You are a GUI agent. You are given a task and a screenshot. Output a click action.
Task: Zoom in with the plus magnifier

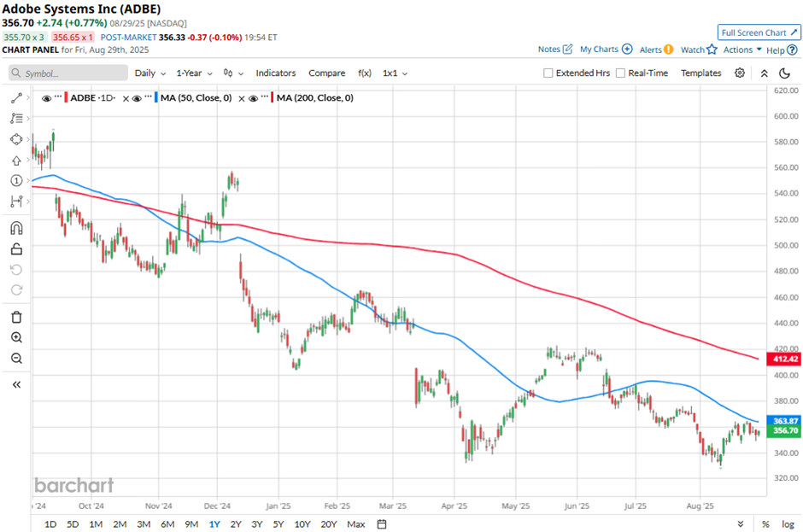(16, 337)
